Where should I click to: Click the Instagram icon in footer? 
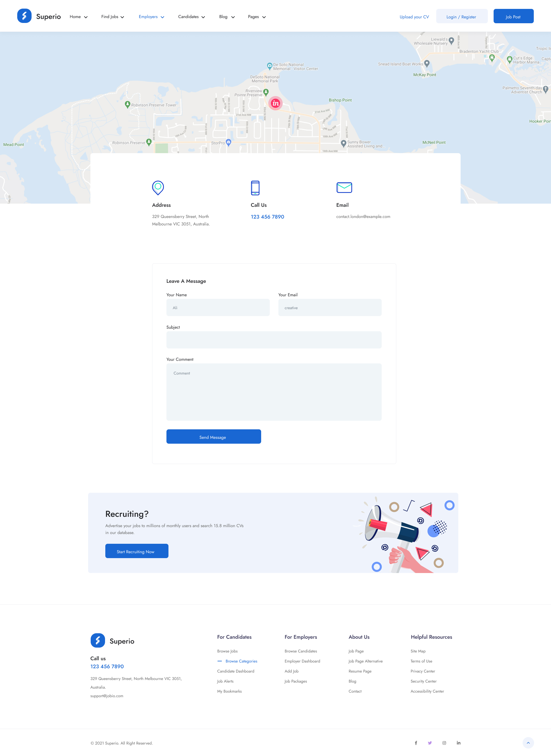click(444, 743)
